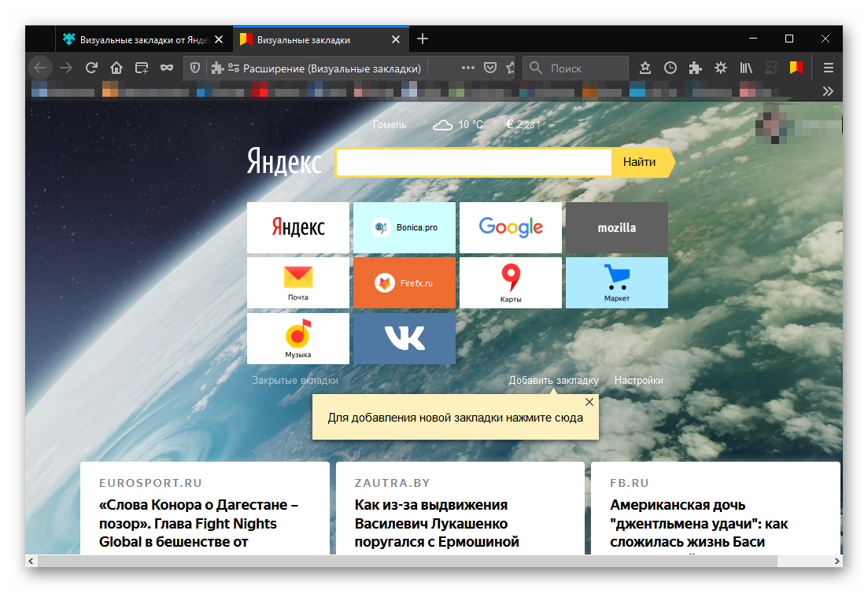Viewport: 868px width, 608px height.
Task: Open the Карты maps tile
Action: (511, 282)
